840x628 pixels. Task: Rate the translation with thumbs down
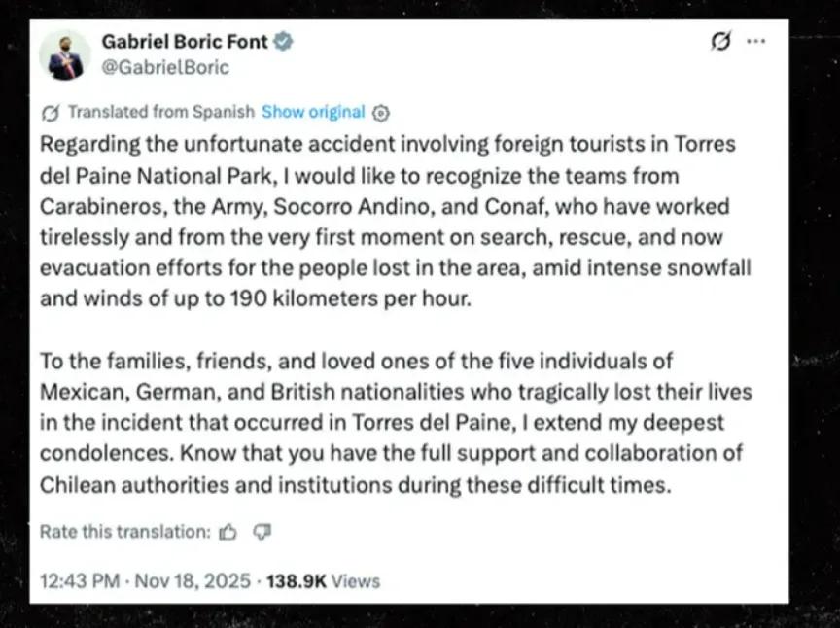pyautogui.click(x=261, y=532)
